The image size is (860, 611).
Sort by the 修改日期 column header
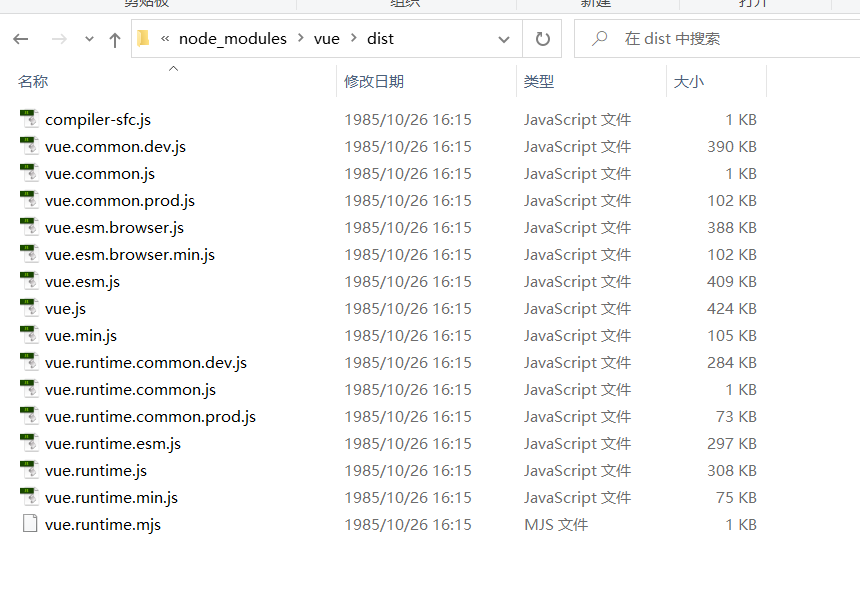374,82
